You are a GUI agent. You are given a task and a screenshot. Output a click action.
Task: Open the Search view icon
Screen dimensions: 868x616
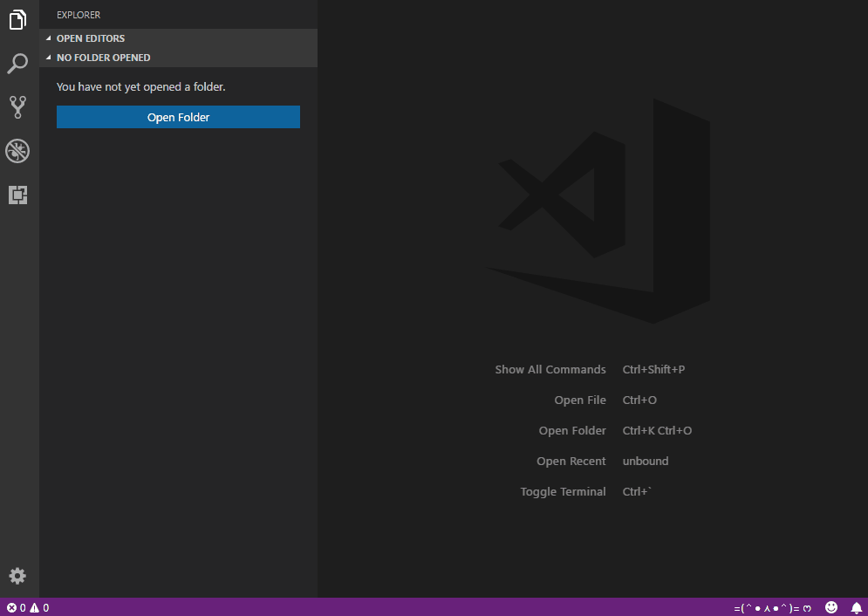(x=17, y=64)
